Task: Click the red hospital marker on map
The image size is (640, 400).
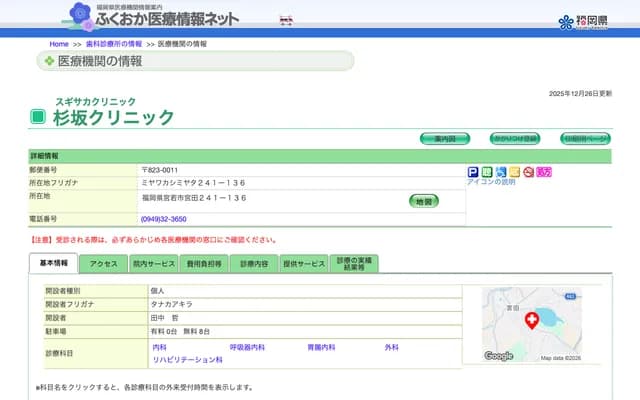Action: tap(531, 320)
